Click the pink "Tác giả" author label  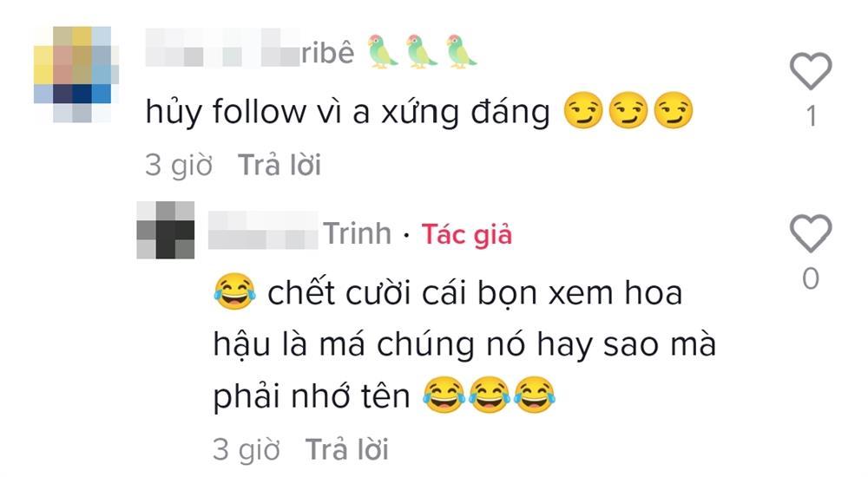click(x=467, y=234)
